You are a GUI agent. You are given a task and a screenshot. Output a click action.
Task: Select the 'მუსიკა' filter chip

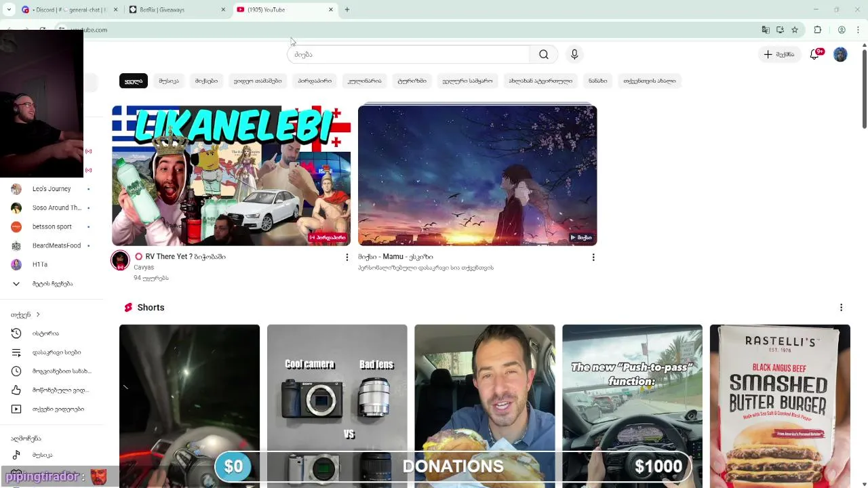click(x=169, y=81)
